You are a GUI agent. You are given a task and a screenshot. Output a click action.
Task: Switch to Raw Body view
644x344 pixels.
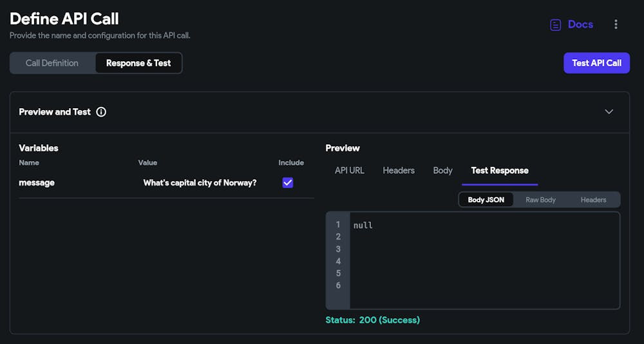tap(540, 200)
